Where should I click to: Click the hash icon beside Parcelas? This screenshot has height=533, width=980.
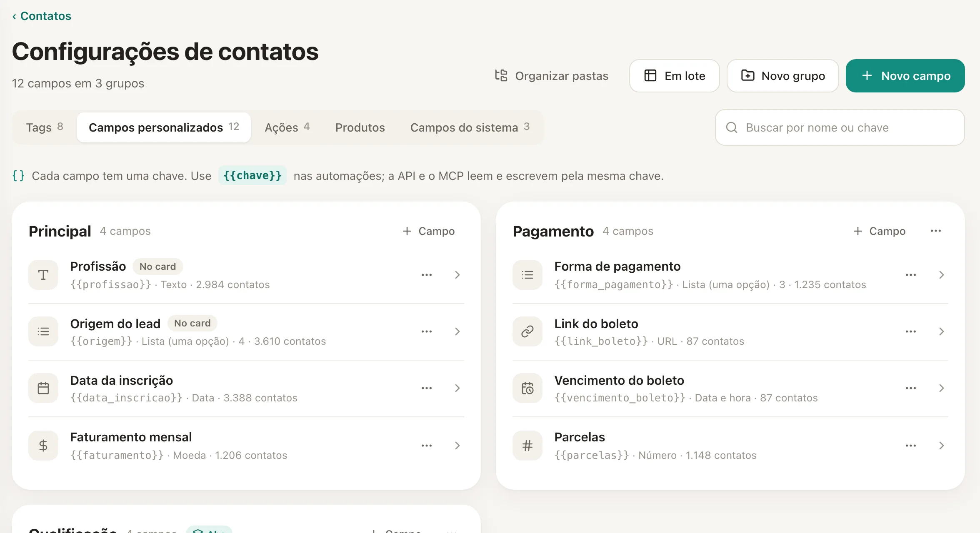click(527, 446)
